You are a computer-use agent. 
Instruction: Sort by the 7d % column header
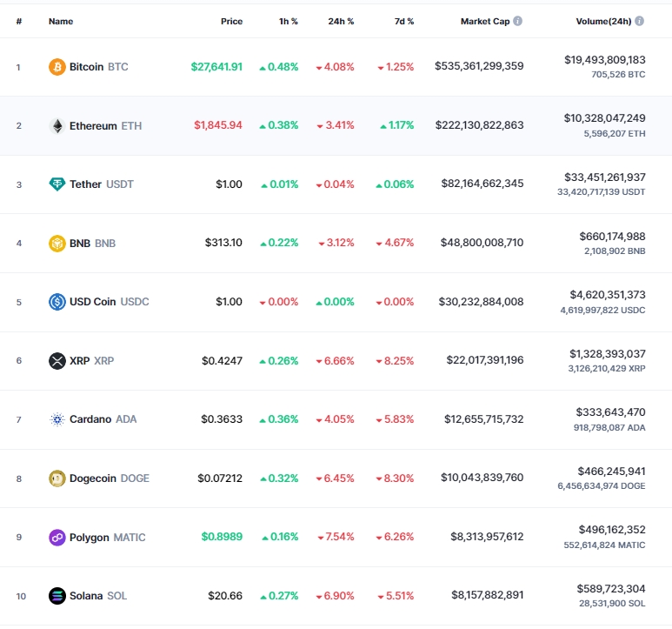point(404,22)
